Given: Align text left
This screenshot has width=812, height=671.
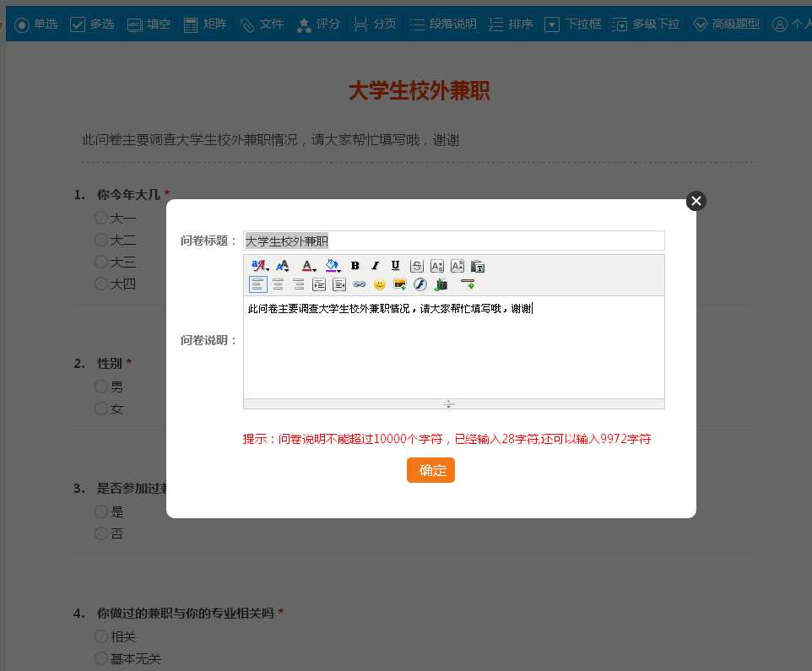Looking at the screenshot, I should pyautogui.click(x=258, y=284).
